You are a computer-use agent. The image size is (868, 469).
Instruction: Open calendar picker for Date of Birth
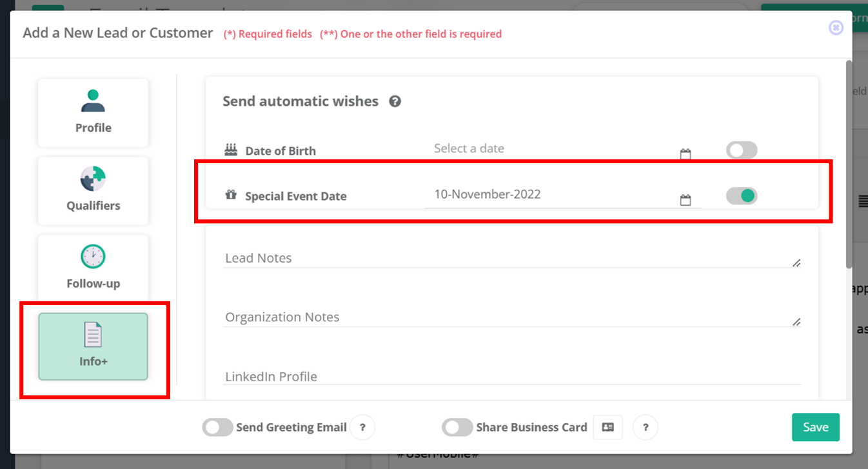686,154
